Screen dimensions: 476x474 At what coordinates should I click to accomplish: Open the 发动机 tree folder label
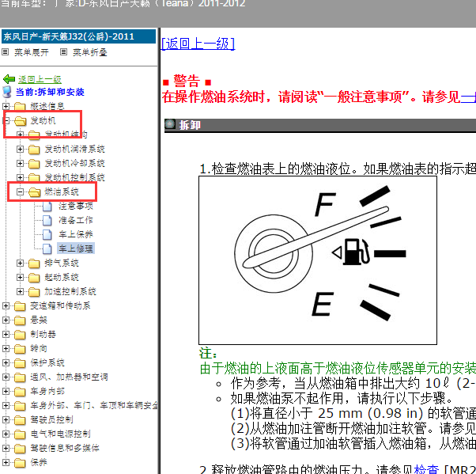pos(43,121)
